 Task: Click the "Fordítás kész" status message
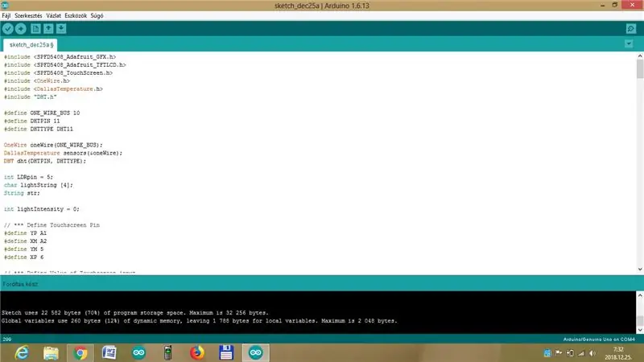(x=20, y=284)
